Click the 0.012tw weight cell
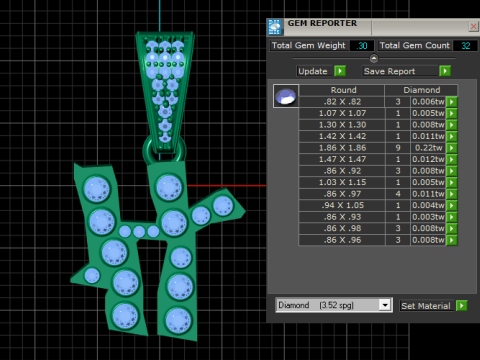Screen dimensions: 480x360 428,159
